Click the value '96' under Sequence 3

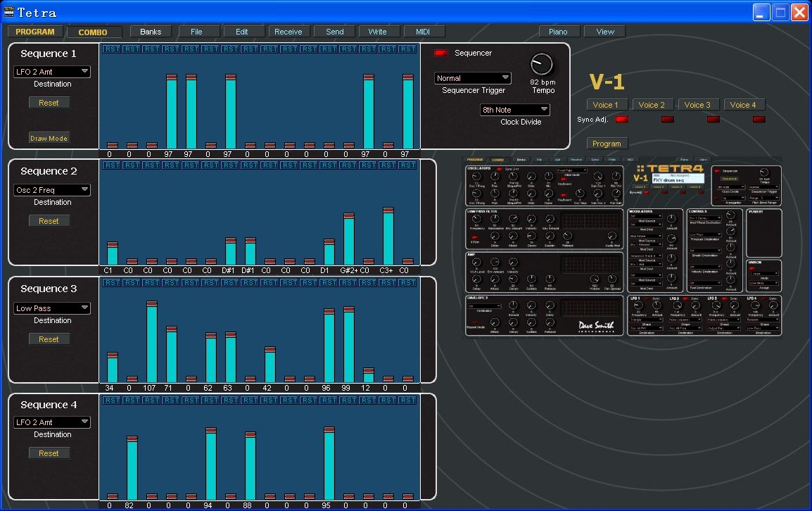(326, 388)
